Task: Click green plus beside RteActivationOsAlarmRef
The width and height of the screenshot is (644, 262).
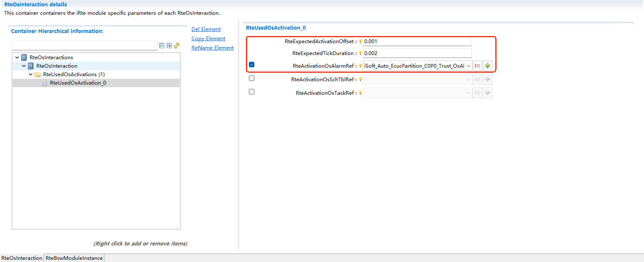Action: (488, 66)
